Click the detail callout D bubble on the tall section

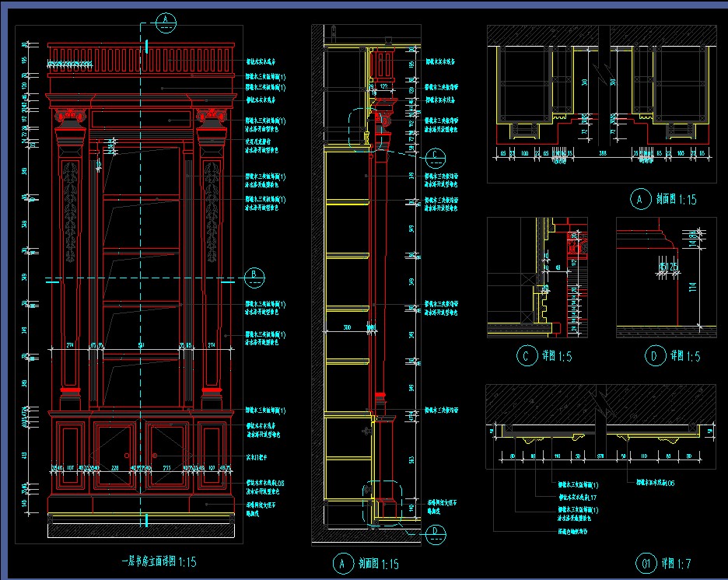[x=435, y=535]
